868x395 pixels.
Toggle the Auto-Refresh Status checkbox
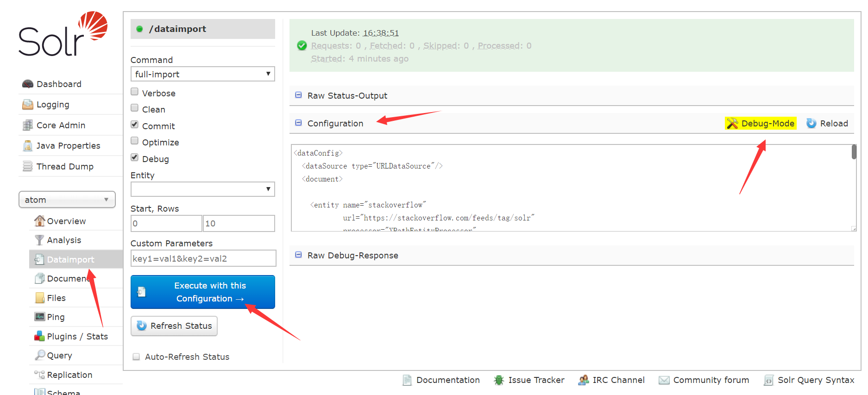coord(136,357)
